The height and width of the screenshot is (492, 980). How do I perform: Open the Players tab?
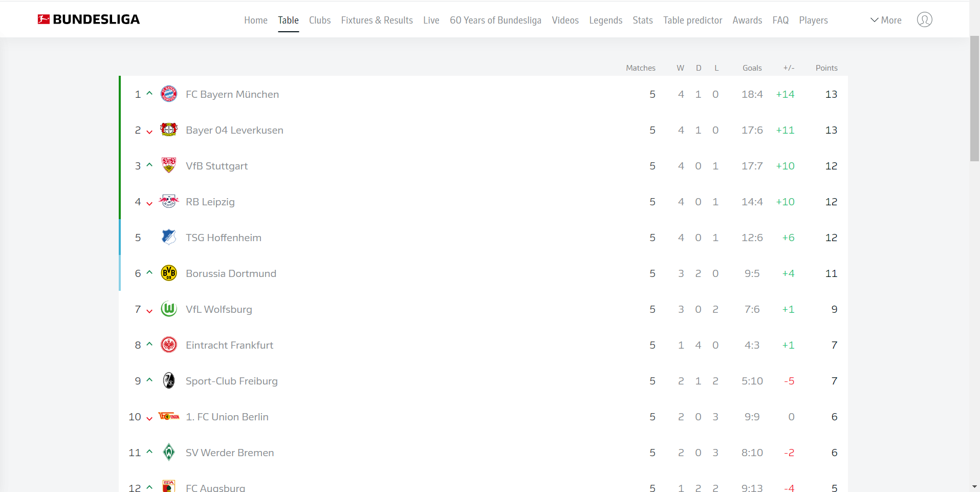tap(813, 20)
